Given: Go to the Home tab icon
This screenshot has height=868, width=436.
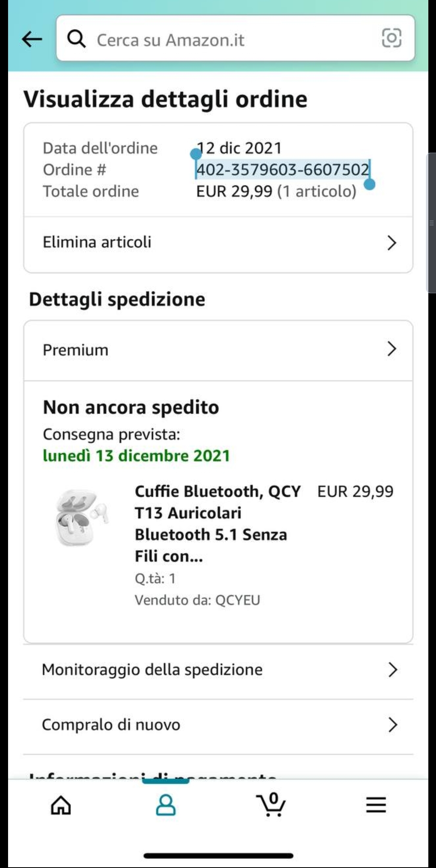Looking at the screenshot, I should click(x=61, y=805).
